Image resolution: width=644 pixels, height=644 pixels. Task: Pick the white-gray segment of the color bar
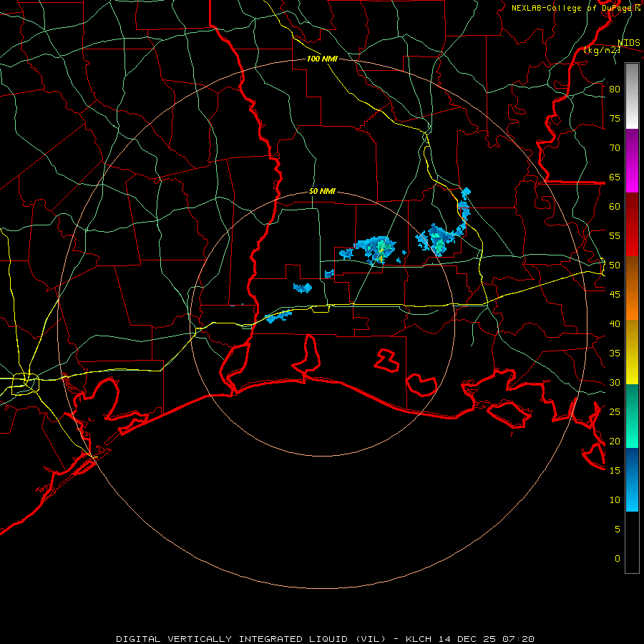632,96
